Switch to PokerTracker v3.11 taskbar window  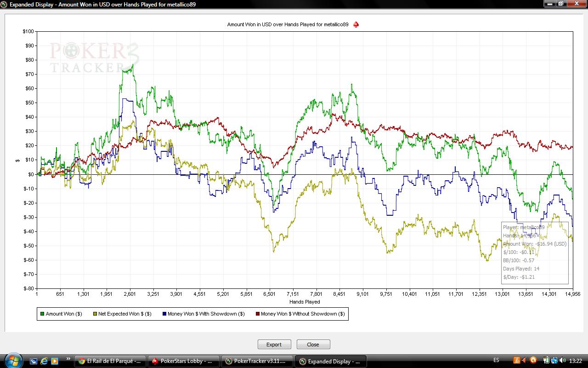tap(257, 361)
